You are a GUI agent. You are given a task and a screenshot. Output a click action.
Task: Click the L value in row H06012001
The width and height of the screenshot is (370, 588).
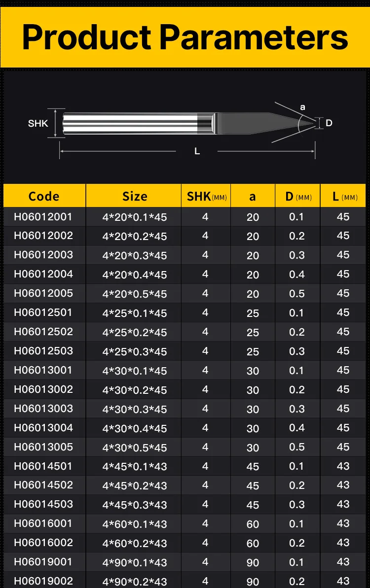coord(343,217)
